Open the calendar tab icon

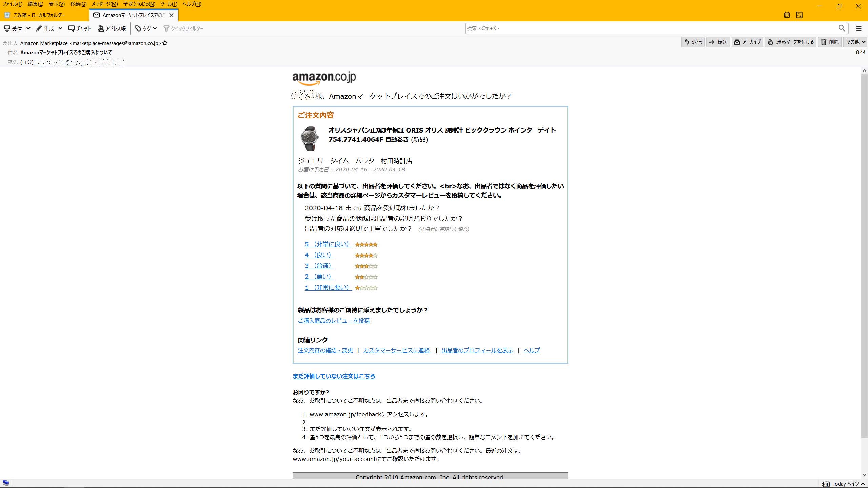point(787,15)
